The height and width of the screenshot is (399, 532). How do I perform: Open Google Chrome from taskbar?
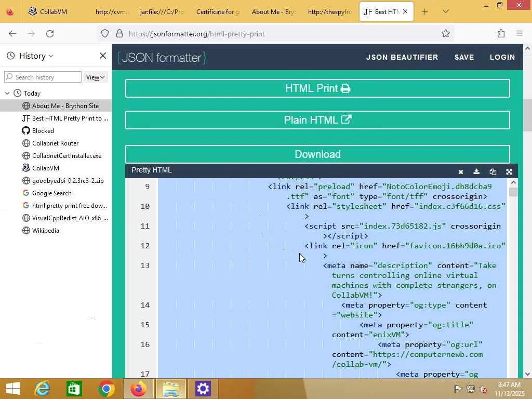coord(106,389)
